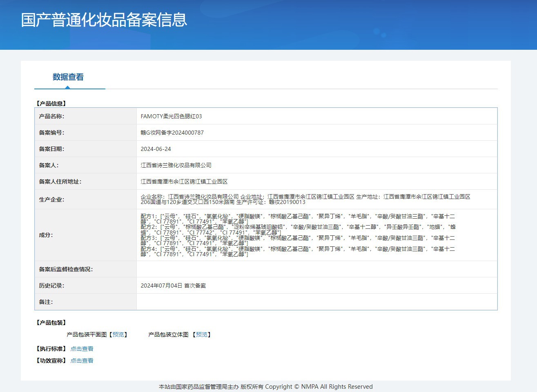
Task: Select registrant 江西省诗兰雅化妆品有限公司 in the 备案人 row
Action: [176, 165]
